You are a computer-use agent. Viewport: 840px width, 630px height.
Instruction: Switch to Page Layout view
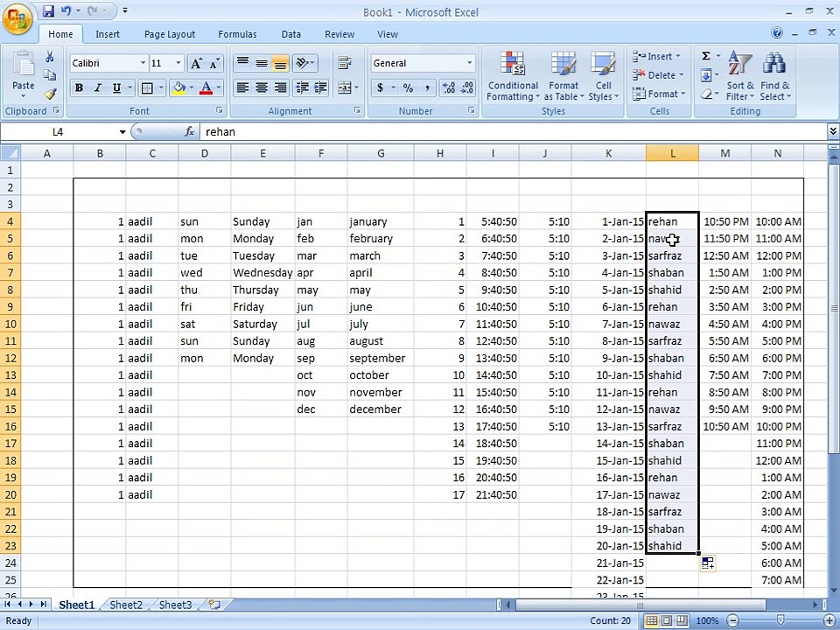click(667, 621)
